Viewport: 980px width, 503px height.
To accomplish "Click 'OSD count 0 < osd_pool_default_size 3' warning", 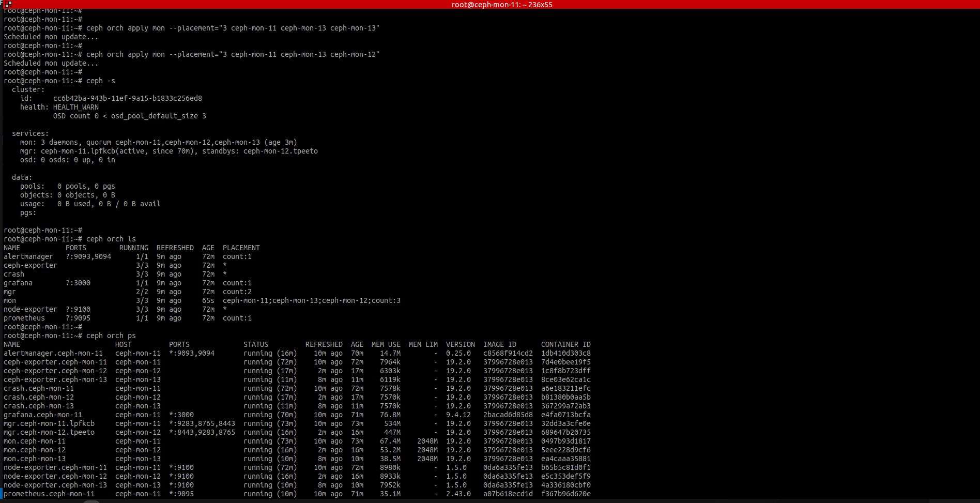I will [130, 116].
